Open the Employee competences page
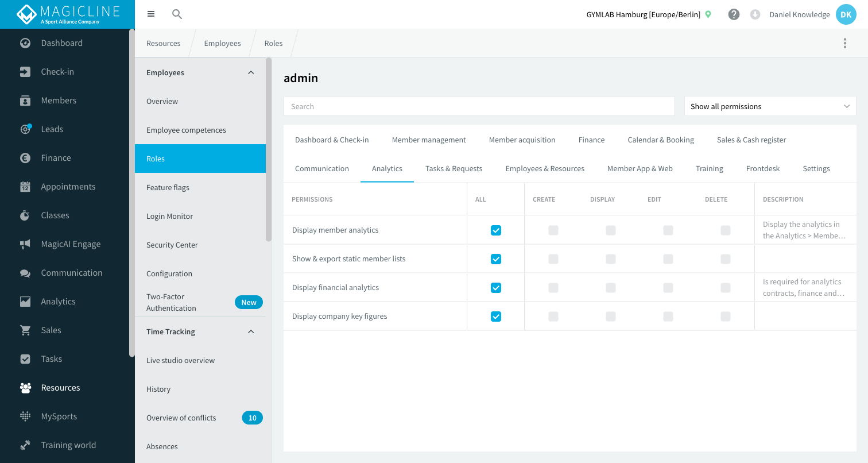 click(200, 130)
